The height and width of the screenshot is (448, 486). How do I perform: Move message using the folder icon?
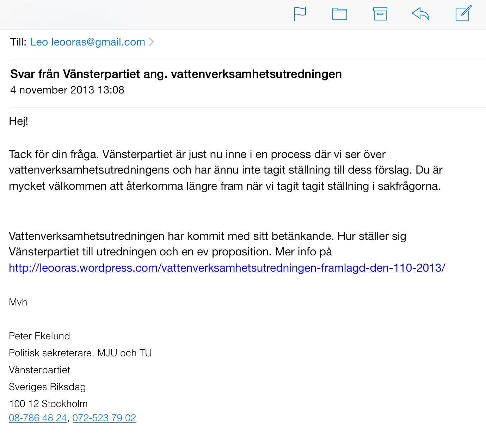click(x=340, y=14)
